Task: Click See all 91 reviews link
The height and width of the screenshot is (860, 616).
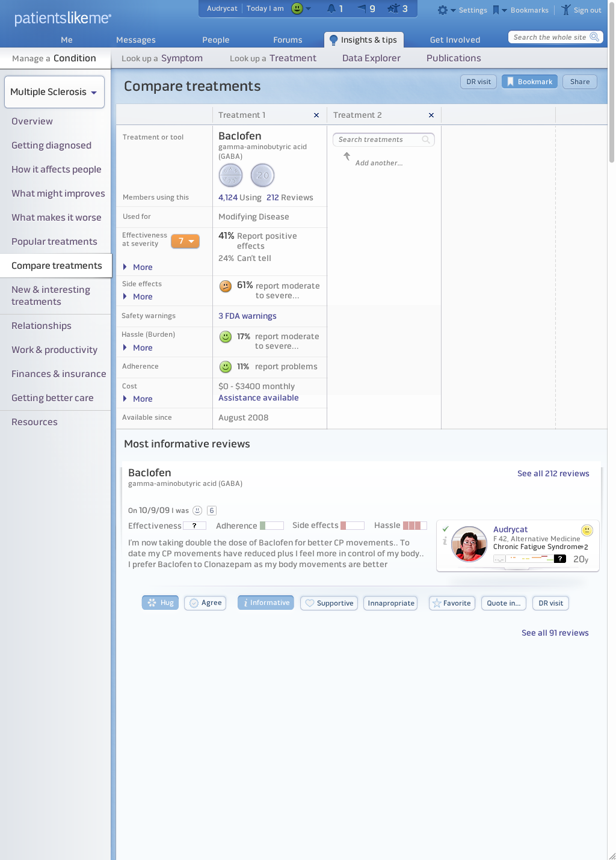Action: click(x=555, y=633)
